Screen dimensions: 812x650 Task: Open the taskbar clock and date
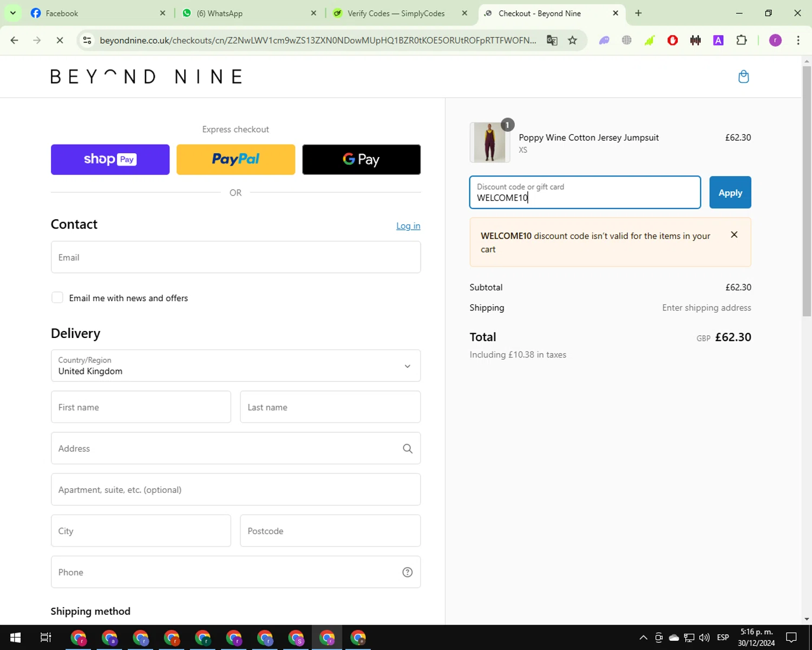pos(756,638)
